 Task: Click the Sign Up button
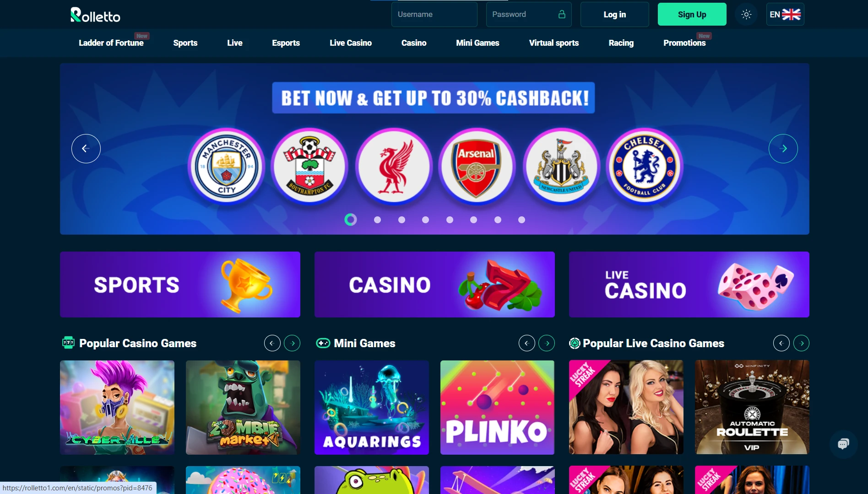coord(692,15)
